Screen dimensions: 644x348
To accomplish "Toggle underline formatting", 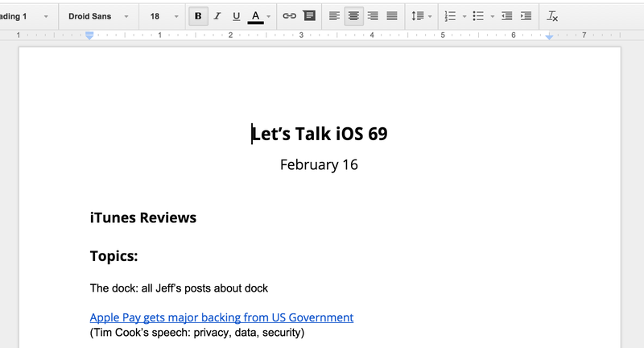I will (x=236, y=16).
